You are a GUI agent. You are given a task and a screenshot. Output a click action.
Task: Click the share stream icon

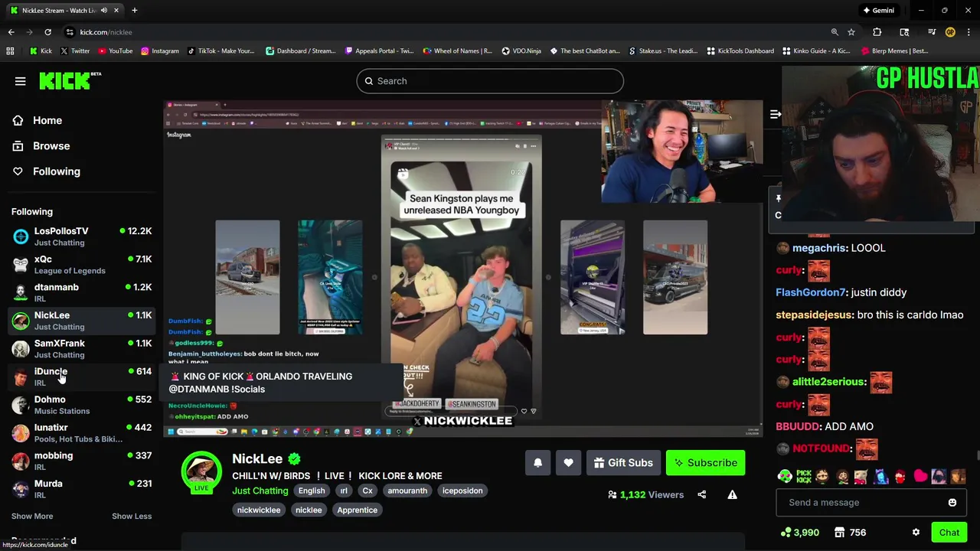pyautogui.click(x=701, y=494)
